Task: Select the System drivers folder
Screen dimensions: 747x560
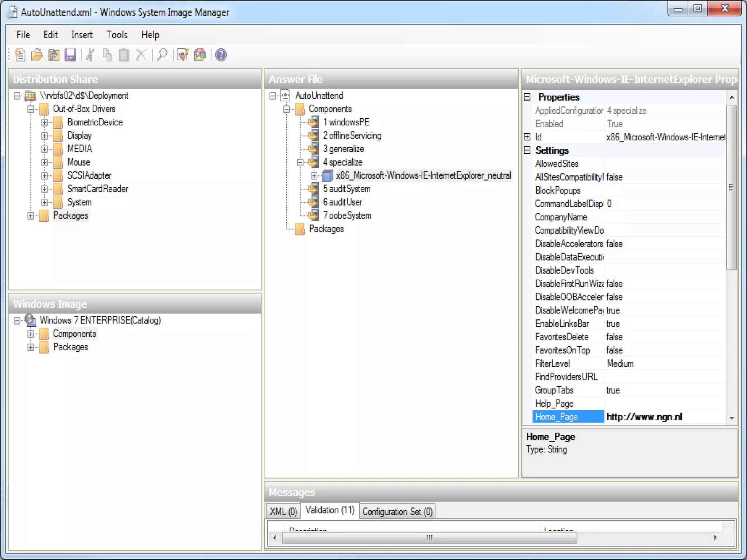Action: 79,202
